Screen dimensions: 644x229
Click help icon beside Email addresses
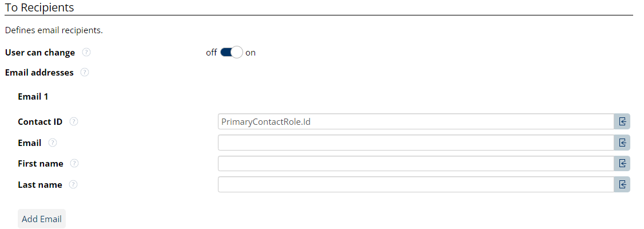[85, 73]
